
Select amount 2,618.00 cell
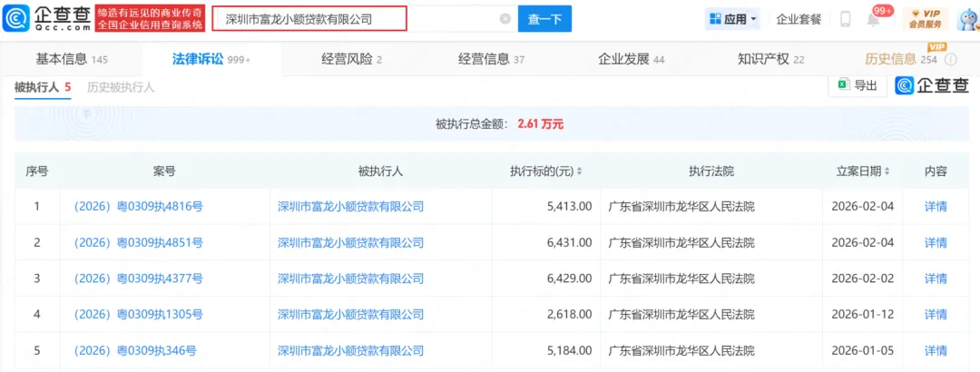coord(569,314)
